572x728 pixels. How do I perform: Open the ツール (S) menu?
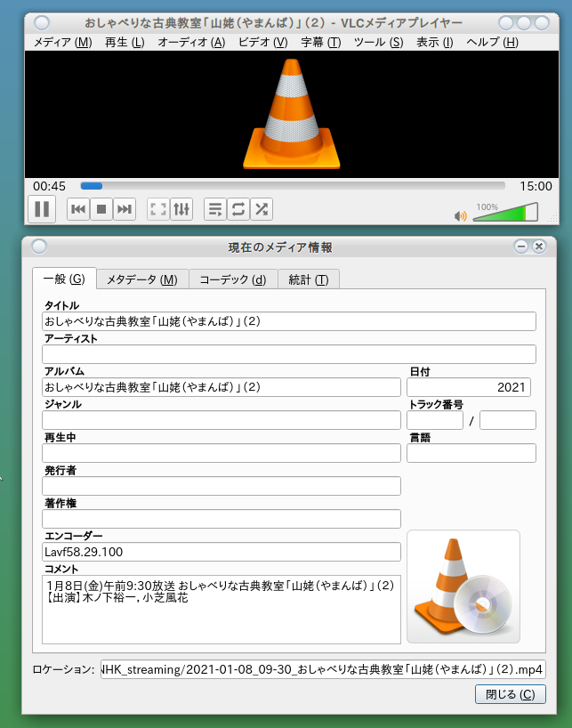click(x=379, y=42)
